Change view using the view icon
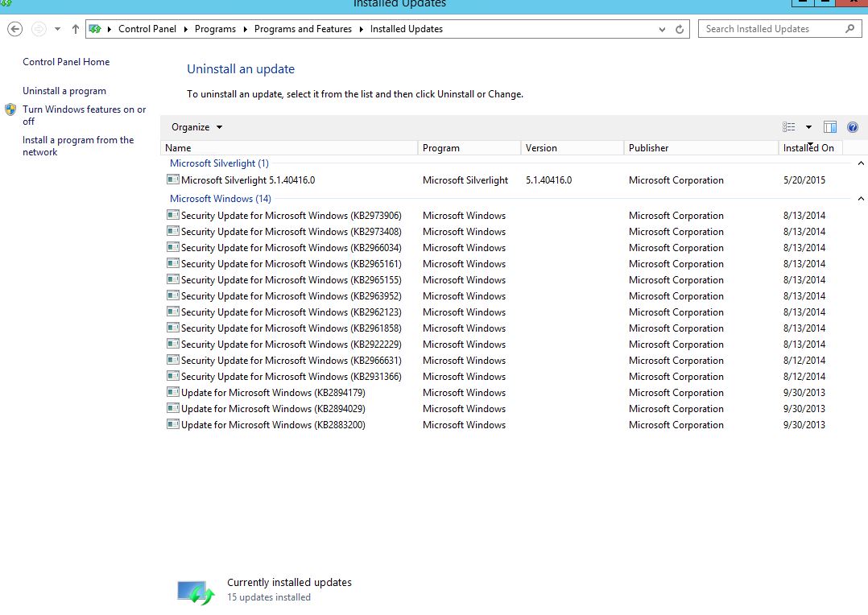The image size is (868, 615). [x=789, y=127]
